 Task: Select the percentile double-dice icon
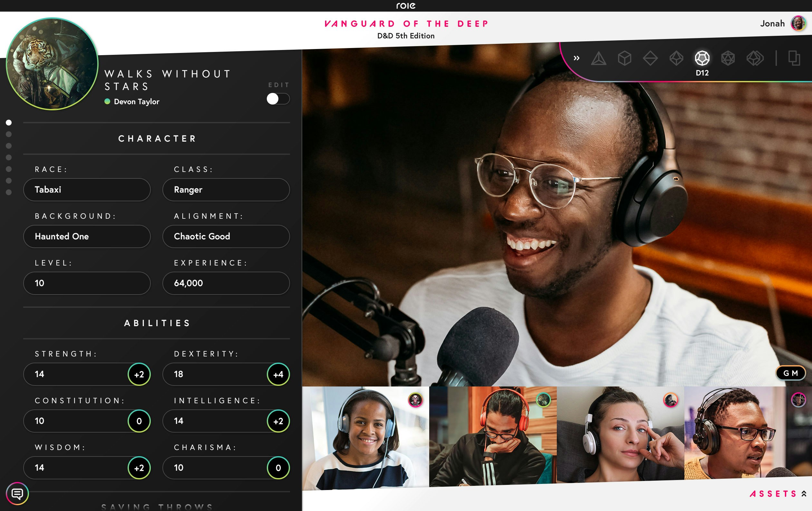tap(754, 58)
